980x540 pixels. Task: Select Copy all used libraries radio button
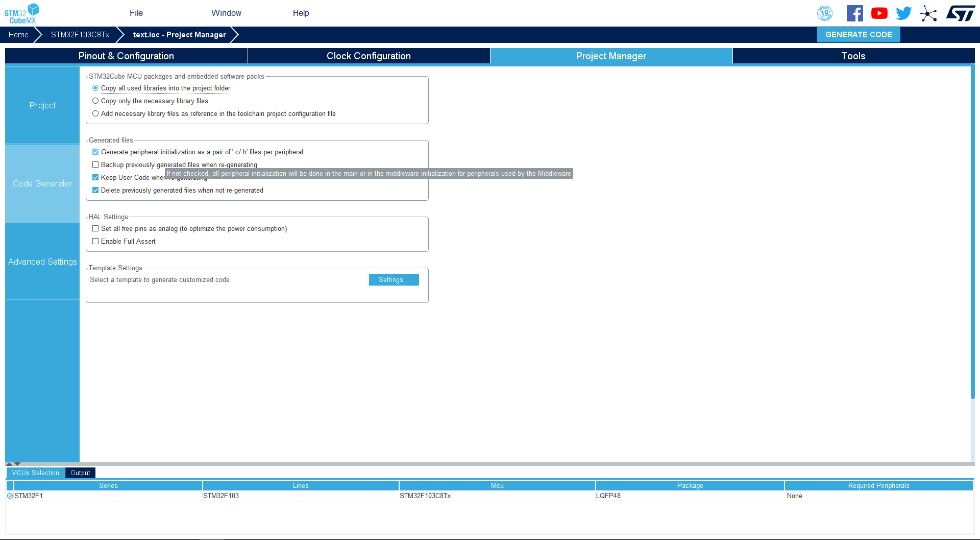(x=95, y=88)
